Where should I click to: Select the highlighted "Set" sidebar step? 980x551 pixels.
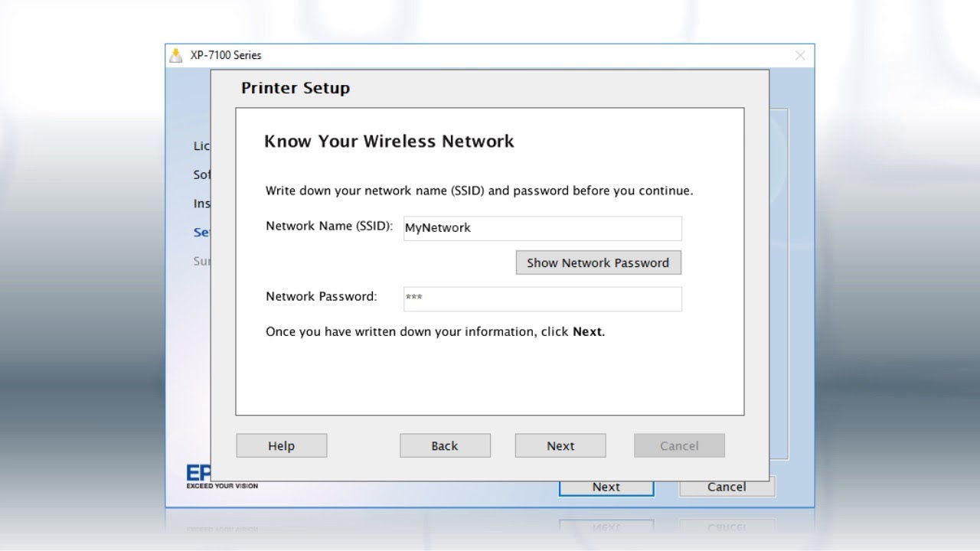[201, 233]
